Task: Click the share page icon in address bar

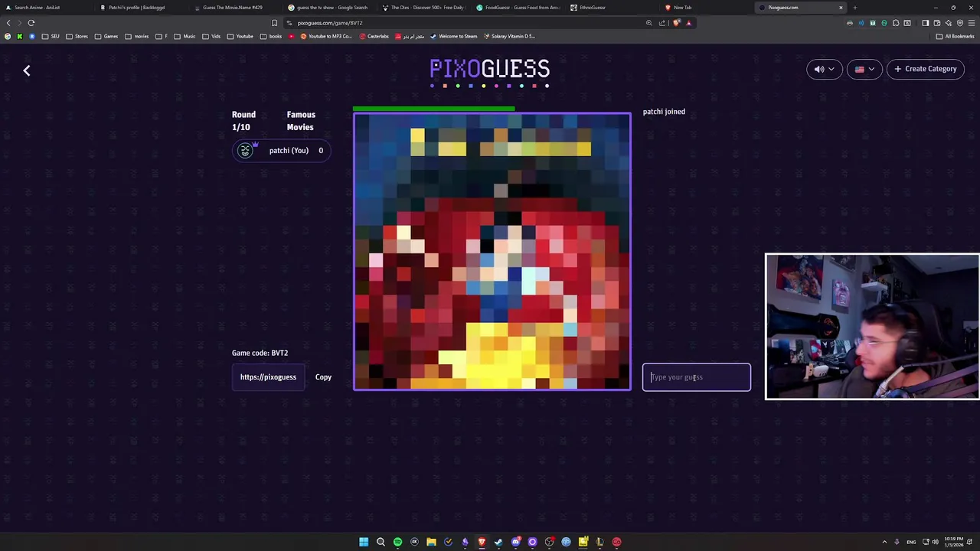Action: click(x=662, y=23)
